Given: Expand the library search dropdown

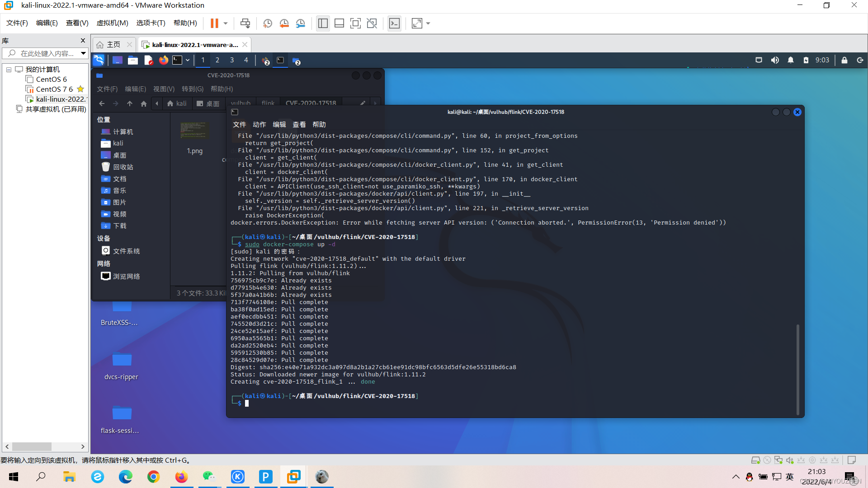Looking at the screenshot, I should (x=83, y=53).
